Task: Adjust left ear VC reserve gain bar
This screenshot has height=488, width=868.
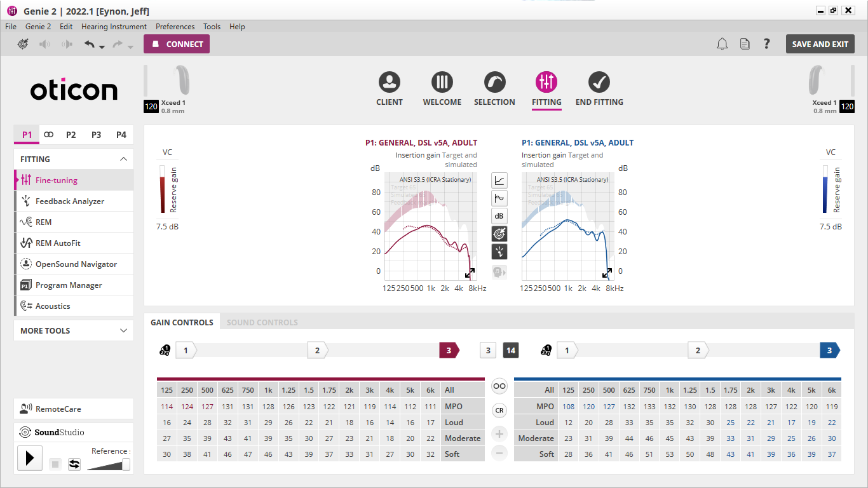Action: click(825, 189)
